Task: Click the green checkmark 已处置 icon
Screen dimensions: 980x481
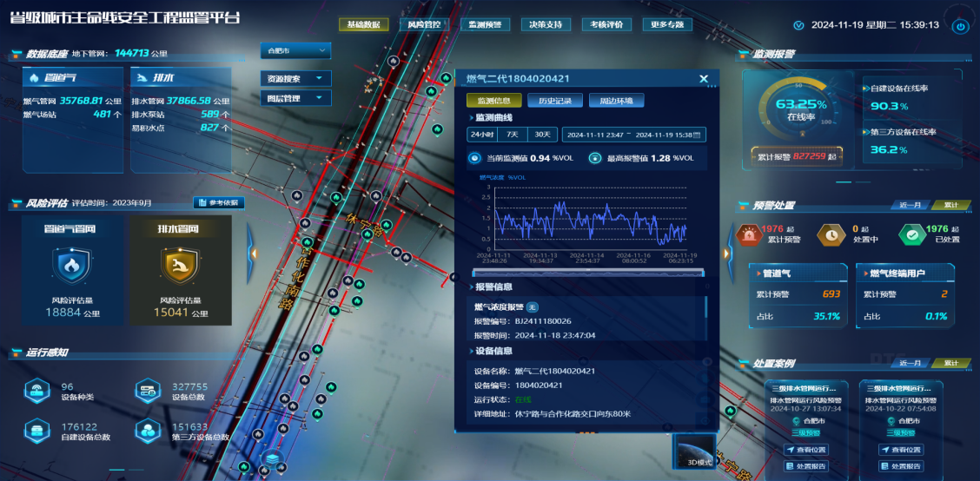Action: [x=910, y=234]
